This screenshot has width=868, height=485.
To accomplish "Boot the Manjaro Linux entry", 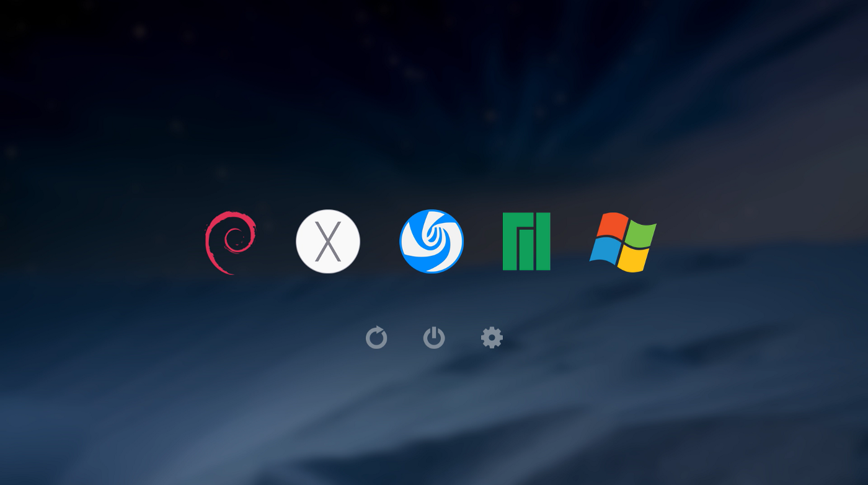I will click(526, 242).
